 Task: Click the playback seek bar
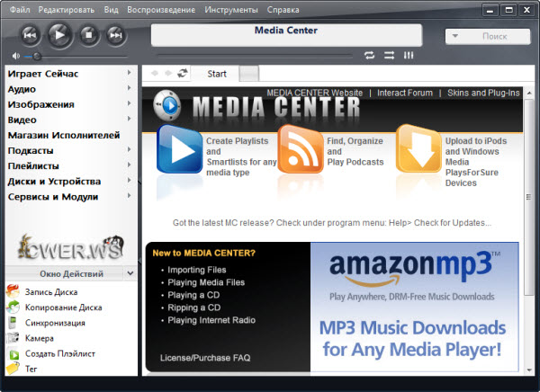[255, 56]
